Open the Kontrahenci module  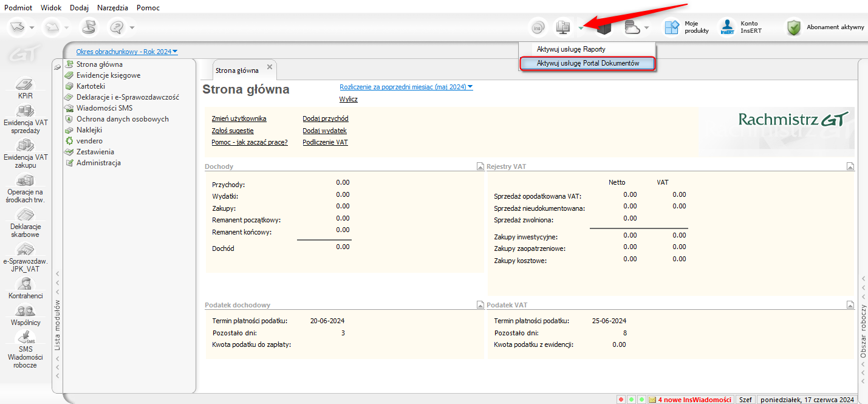tap(26, 288)
